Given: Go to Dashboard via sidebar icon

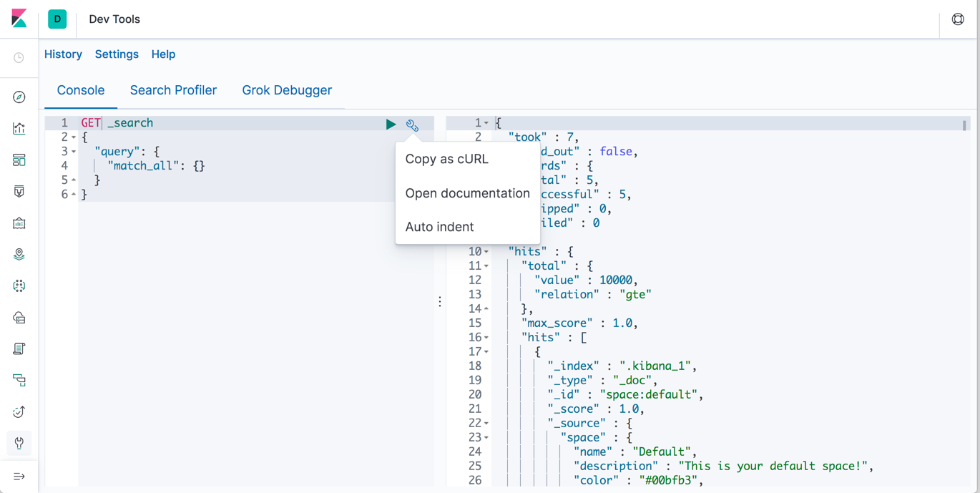Looking at the screenshot, I should point(19,160).
